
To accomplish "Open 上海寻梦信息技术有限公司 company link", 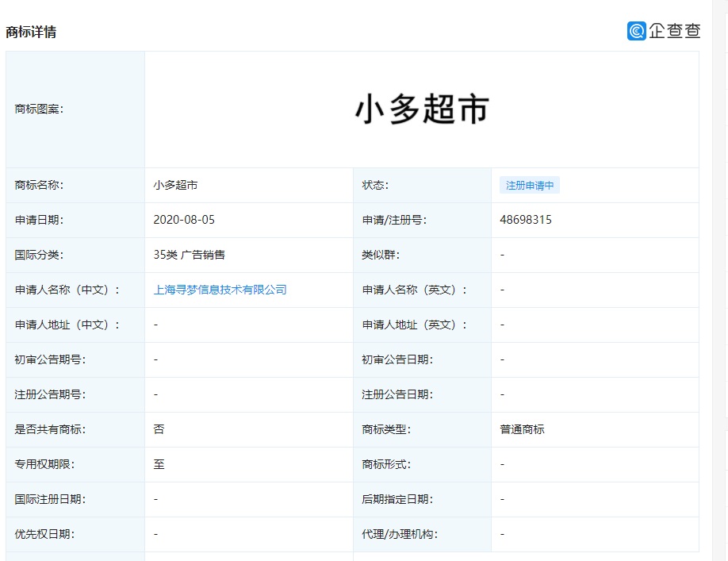I will [220, 290].
